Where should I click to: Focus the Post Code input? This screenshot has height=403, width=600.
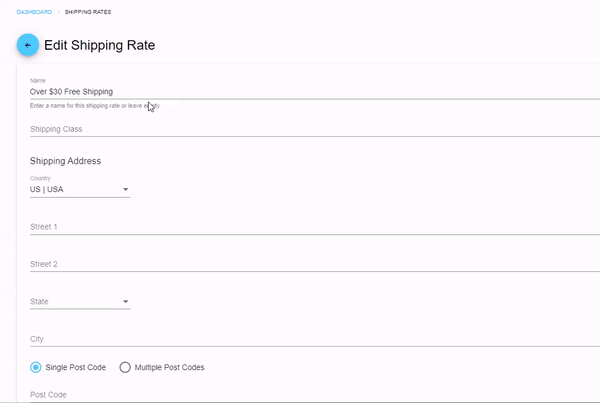(x=300, y=395)
